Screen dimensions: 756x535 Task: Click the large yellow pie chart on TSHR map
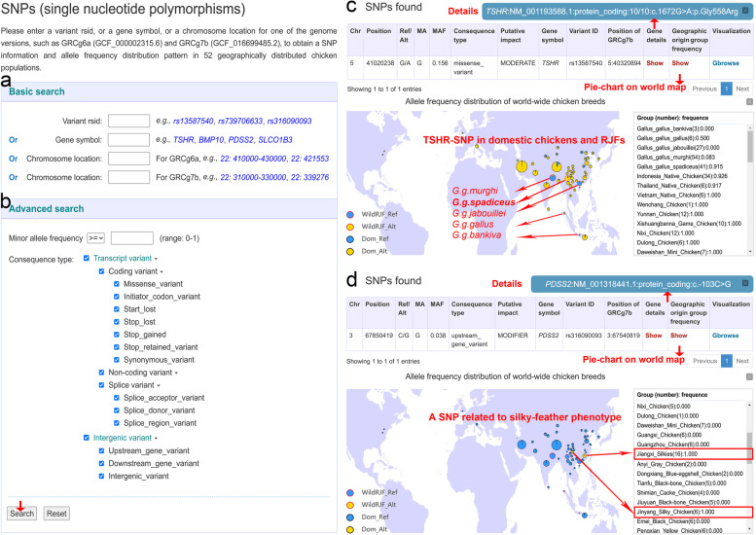[522, 166]
